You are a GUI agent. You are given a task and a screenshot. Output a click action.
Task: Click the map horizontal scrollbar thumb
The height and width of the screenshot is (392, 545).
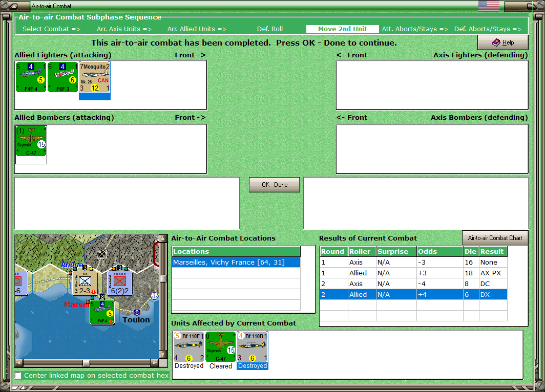pyautogui.click(x=86, y=363)
